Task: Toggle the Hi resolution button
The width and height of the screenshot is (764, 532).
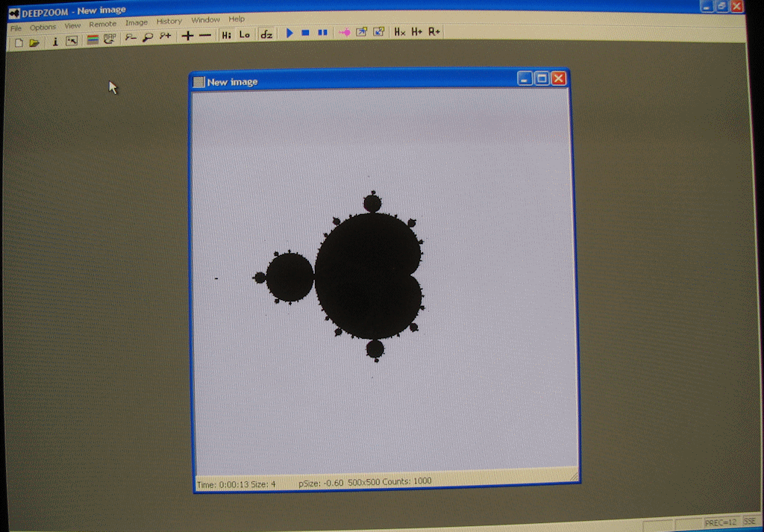Action: point(227,34)
